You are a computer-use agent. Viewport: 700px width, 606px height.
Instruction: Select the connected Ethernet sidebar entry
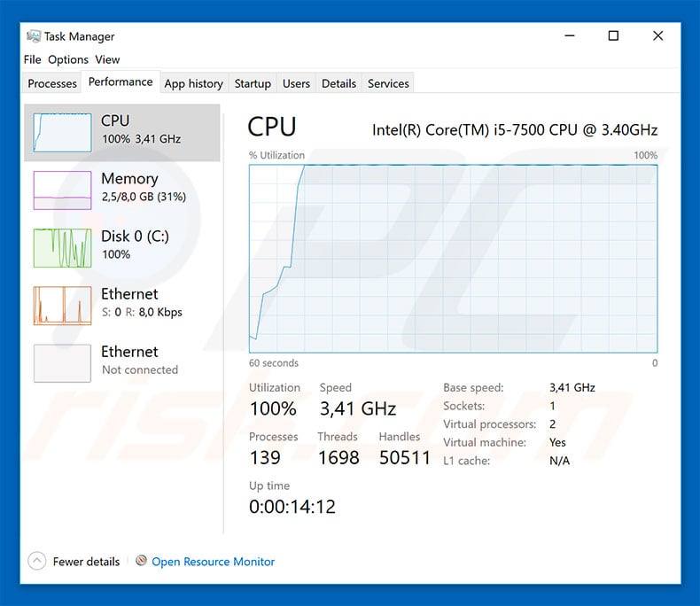click(122, 306)
